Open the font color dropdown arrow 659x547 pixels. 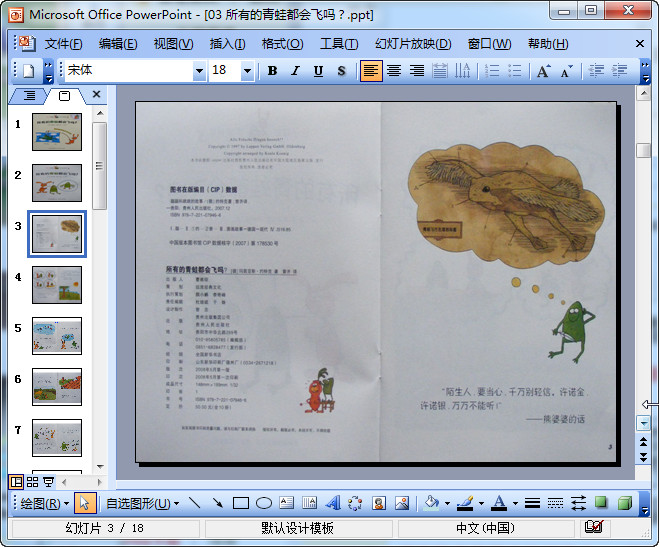click(x=515, y=503)
